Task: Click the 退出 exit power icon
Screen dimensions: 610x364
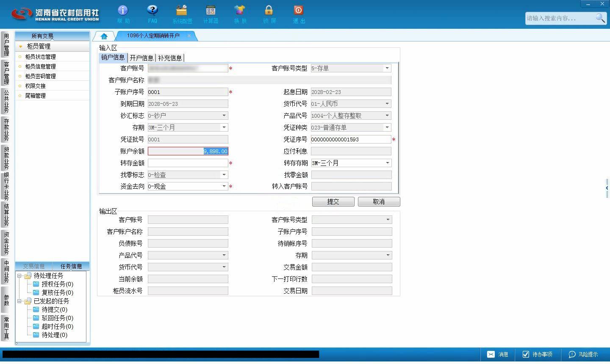Action: click(298, 10)
